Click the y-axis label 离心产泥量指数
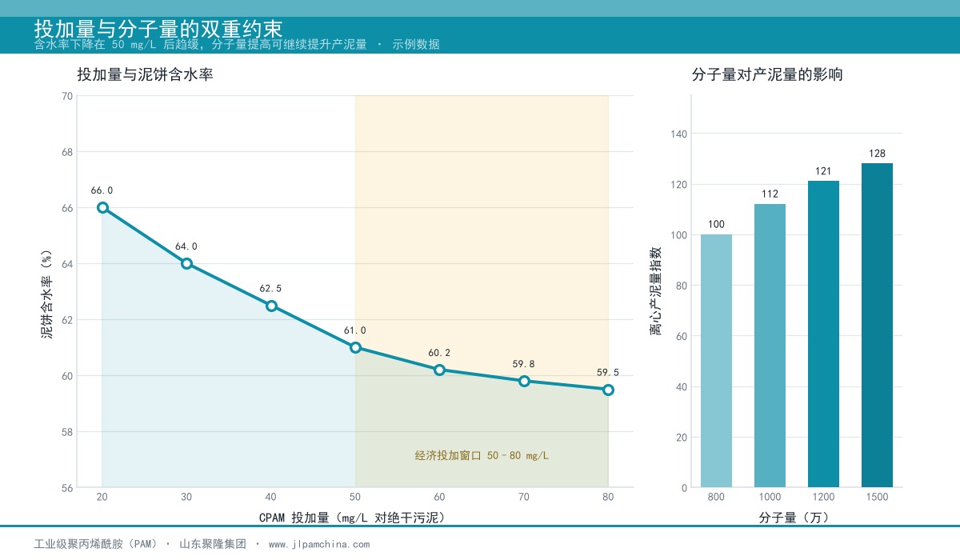Image resolution: width=960 pixels, height=560 pixels. (655, 291)
